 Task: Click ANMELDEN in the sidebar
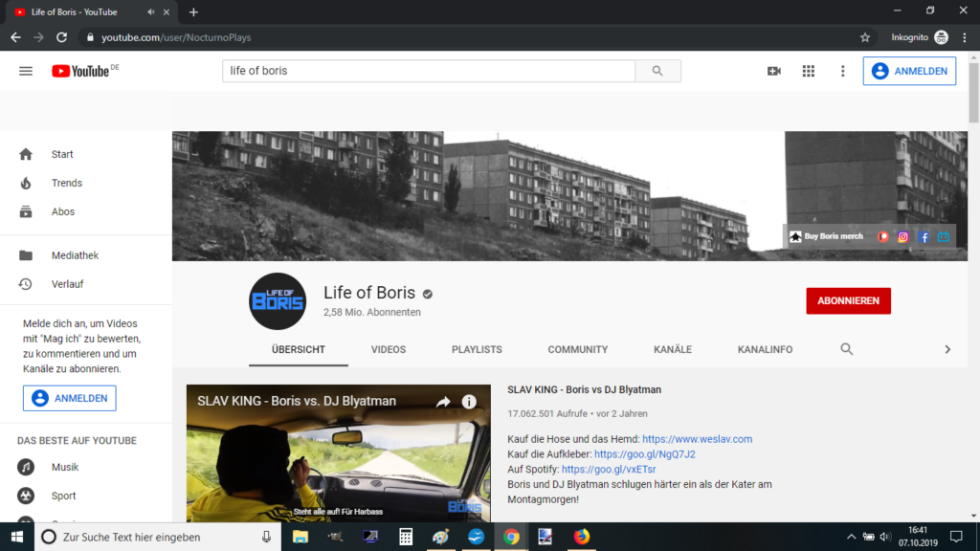tap(69, 398)
